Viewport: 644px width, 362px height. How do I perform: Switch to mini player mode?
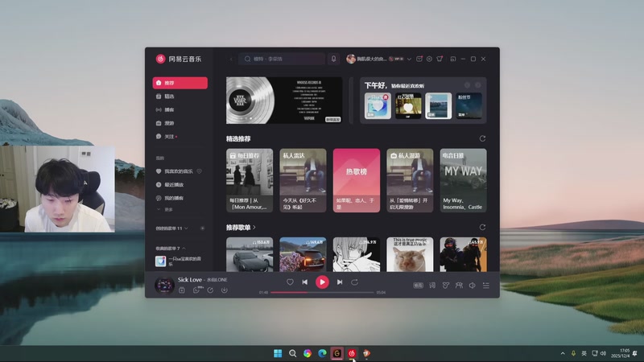[453, 59]
